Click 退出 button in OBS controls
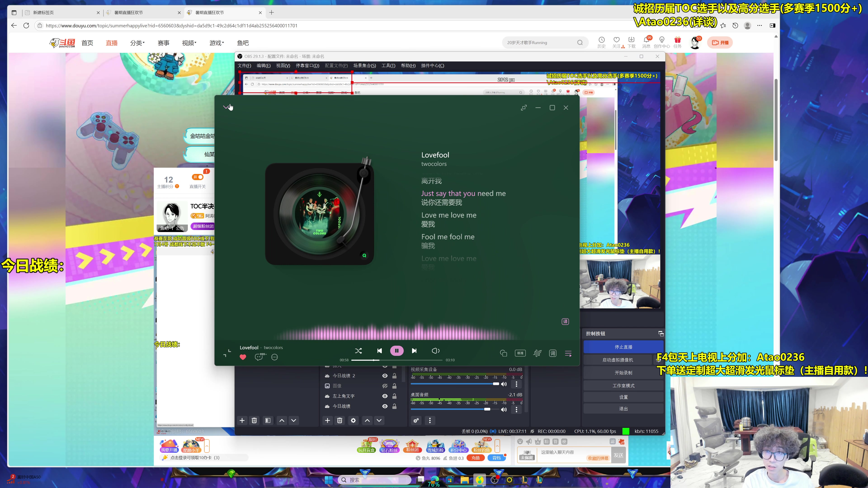Viewport: 868px width, 488px height. (x=623, y=408)
